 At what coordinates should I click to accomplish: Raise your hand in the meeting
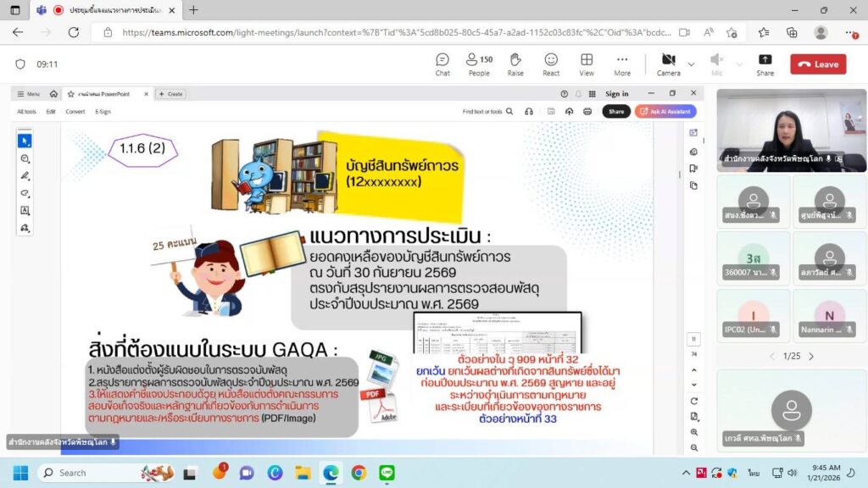coord(515,64)
